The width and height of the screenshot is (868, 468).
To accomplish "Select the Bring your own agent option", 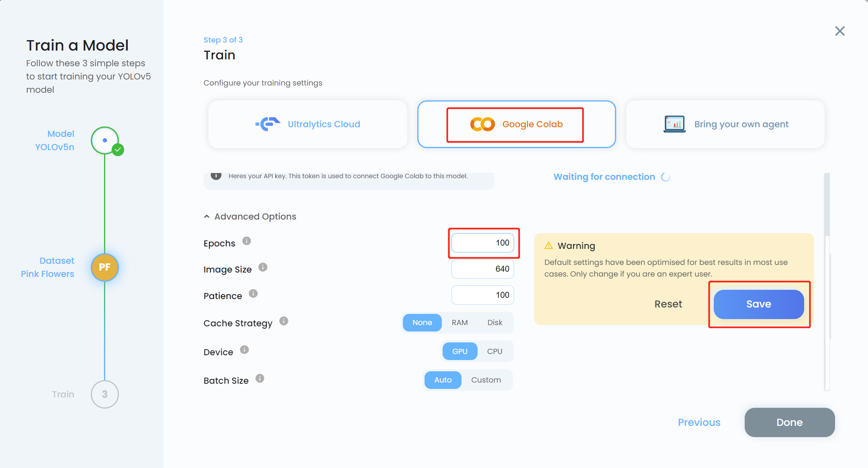I will [x=725, y=124].
